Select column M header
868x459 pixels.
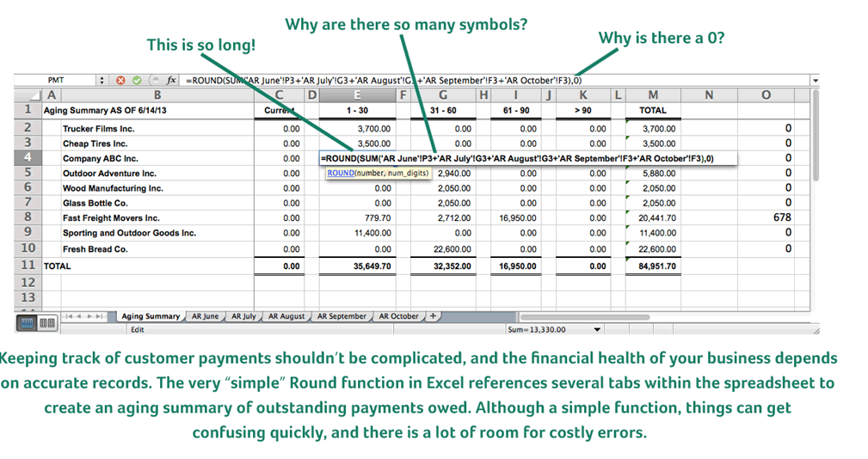pos(653,95)
